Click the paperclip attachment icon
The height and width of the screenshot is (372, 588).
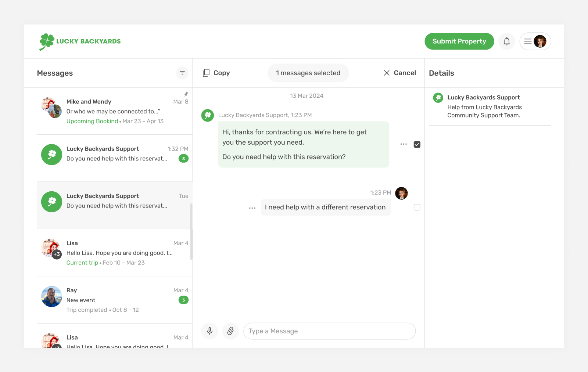tap(231, 331)
